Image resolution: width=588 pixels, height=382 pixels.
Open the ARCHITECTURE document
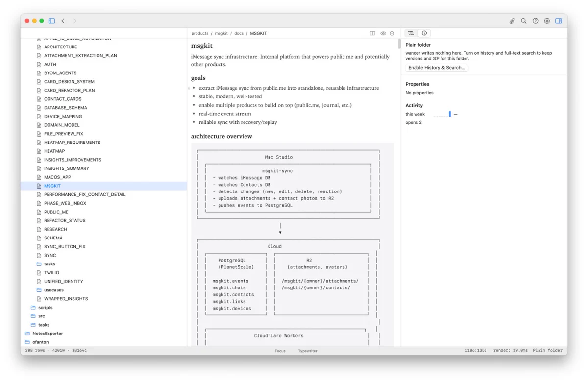[x=60, y=47]
